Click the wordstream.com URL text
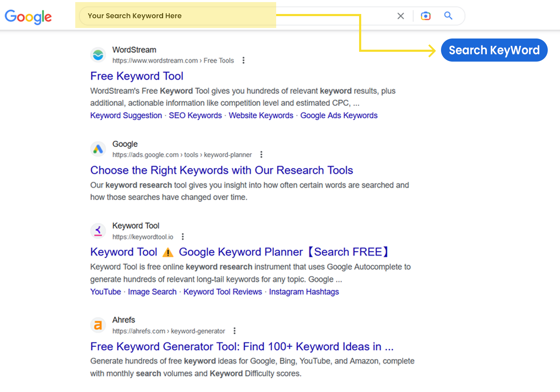560x392 pixels. [x=173, y=61]
